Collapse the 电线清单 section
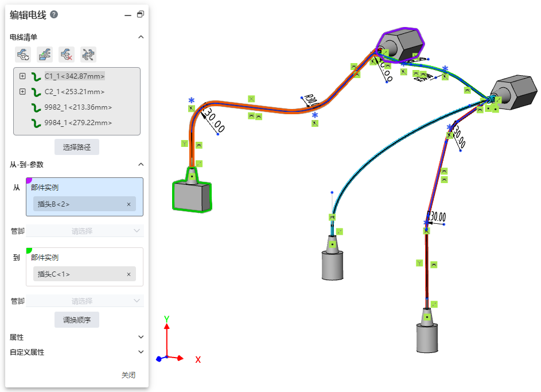The height and width of the screenshot is (392, 541). coord(141,37)
